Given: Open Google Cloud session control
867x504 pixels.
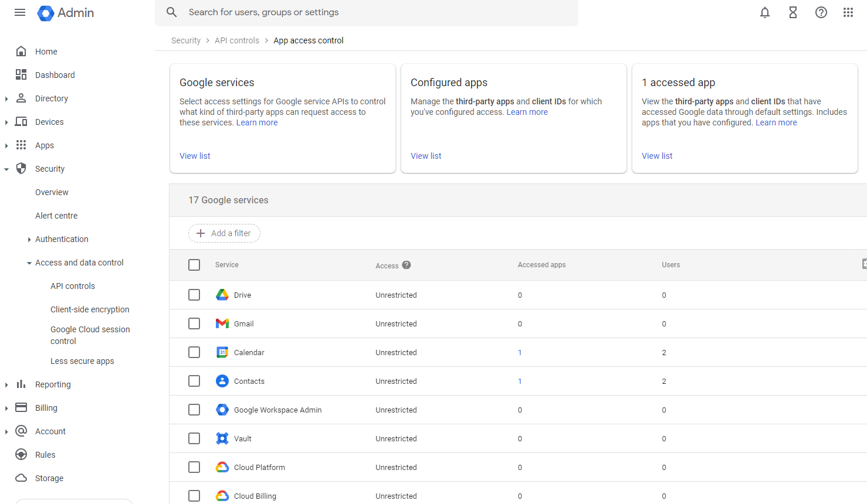Looking at the screenshot, I should (x=90, y=335).
